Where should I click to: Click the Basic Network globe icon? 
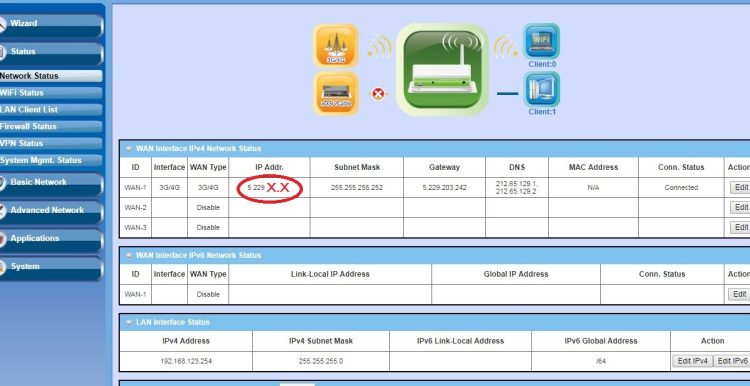coord(2,183)
